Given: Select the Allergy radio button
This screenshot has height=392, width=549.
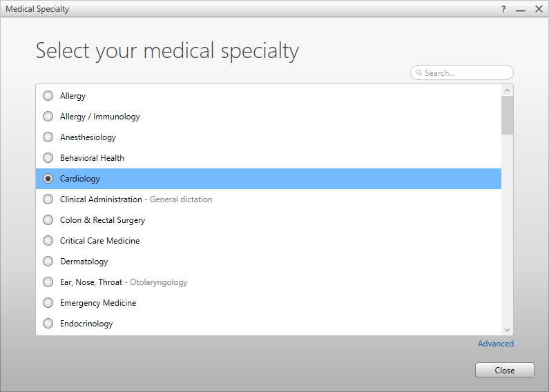Looking at the screenshot, I should [x=48, y=96].
